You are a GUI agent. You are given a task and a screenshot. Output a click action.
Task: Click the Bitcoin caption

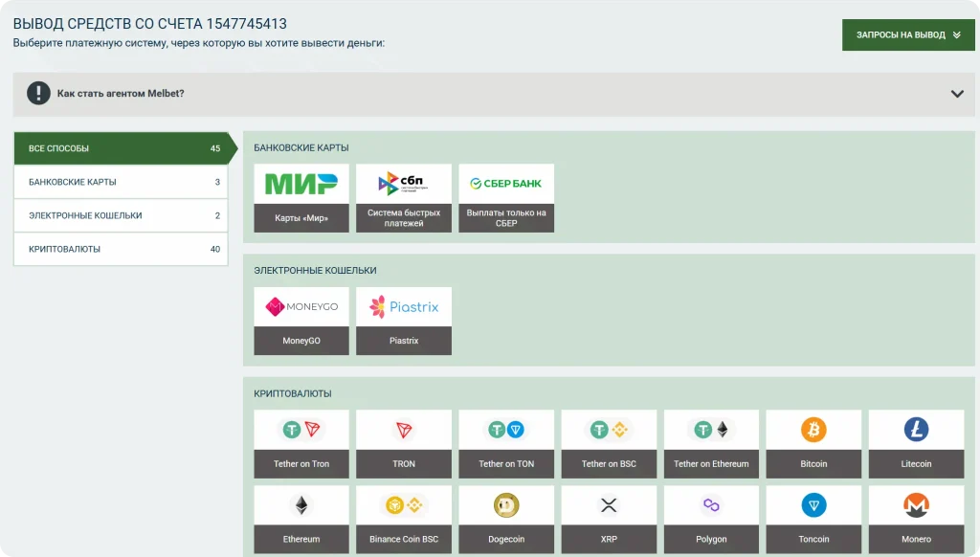click(x=813, y=464)
